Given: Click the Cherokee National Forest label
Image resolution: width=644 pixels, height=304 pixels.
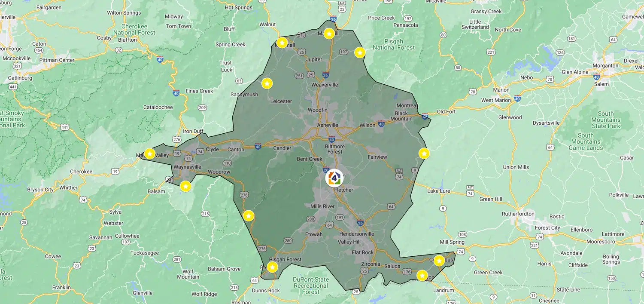Looking at the screenshot, I should (134, 29).
